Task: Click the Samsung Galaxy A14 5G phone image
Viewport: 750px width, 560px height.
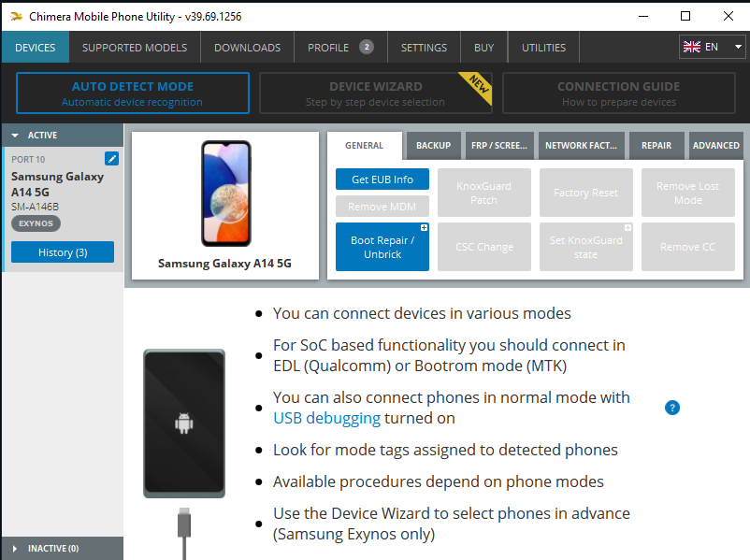Action: click(225, 194)
